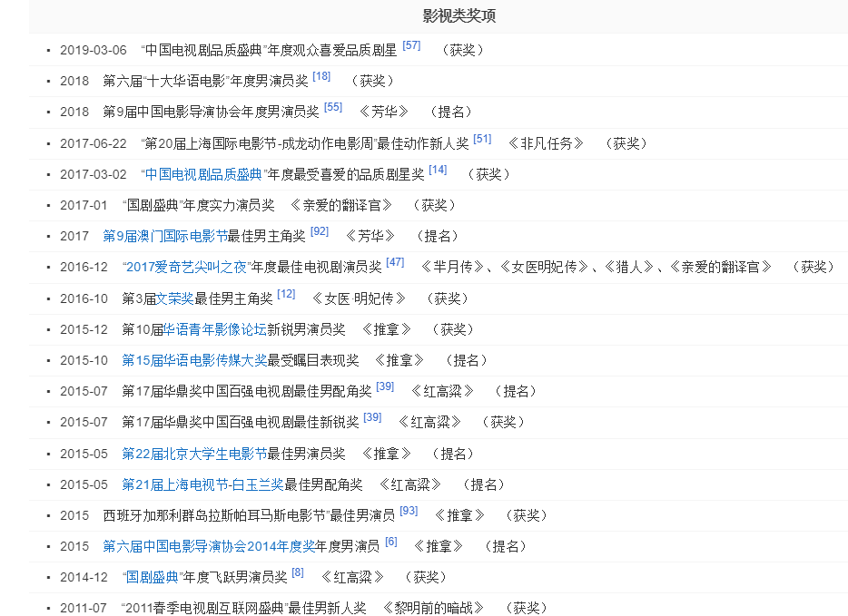Click the date 2017-06-22

[x=93, y=143]
